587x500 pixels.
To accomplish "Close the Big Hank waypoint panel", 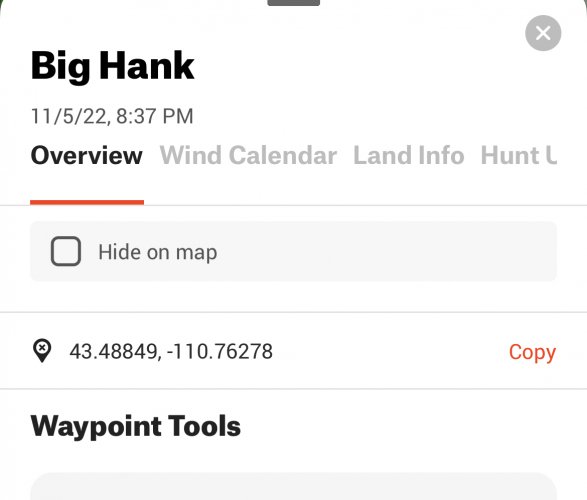I will point(543,33).
